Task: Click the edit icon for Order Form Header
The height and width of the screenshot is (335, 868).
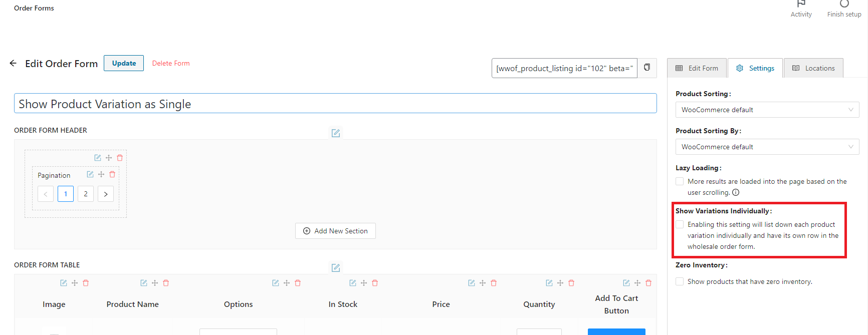Action: point(336,133)
